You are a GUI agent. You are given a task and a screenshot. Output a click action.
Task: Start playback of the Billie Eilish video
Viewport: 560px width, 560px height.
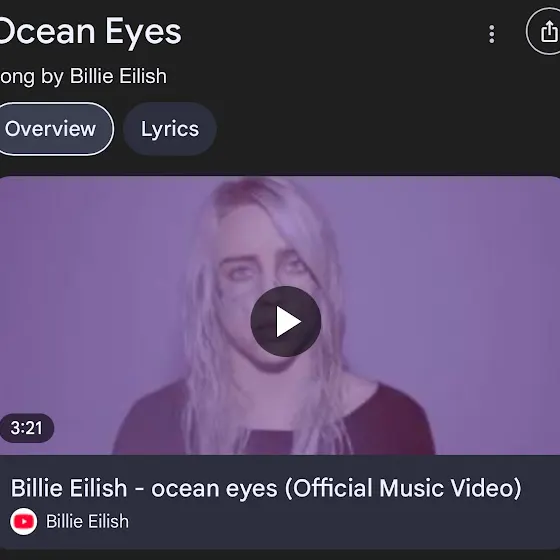(x=286, y=321)
